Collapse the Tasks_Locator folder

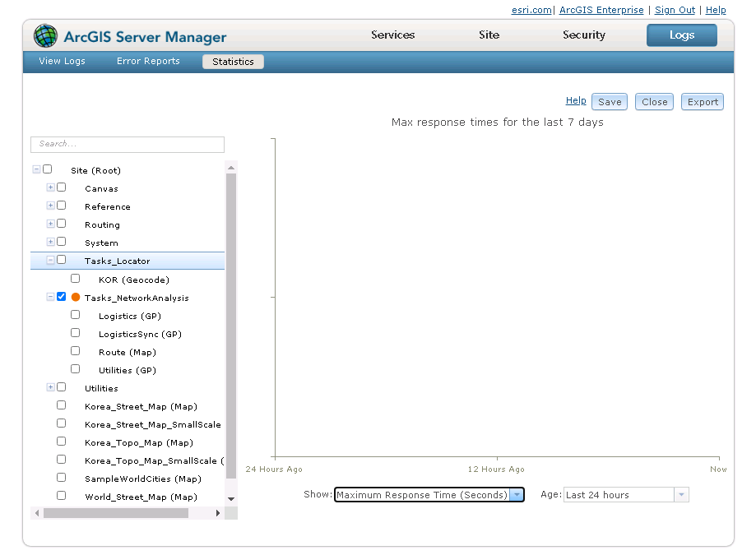coord(50,260)
